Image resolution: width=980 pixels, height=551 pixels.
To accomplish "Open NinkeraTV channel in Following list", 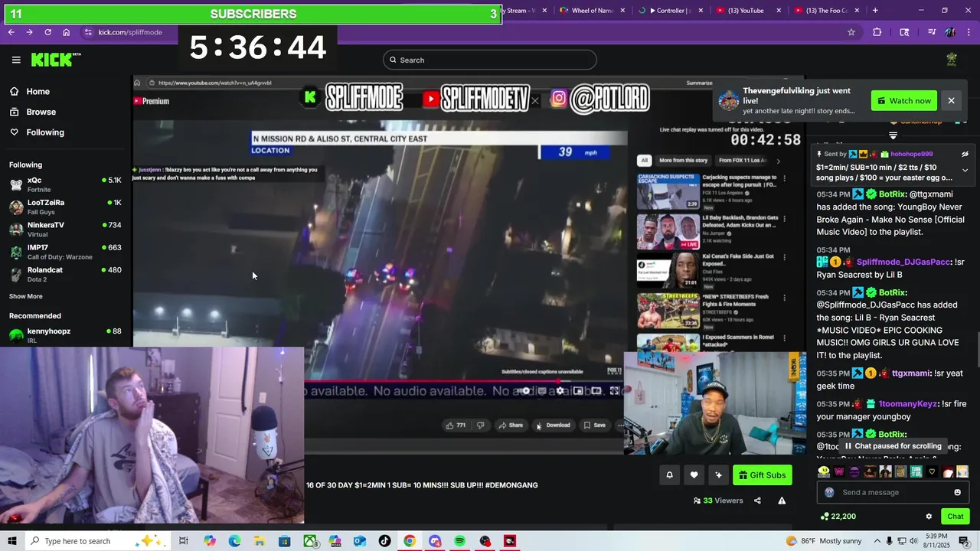I will point(65,229).
